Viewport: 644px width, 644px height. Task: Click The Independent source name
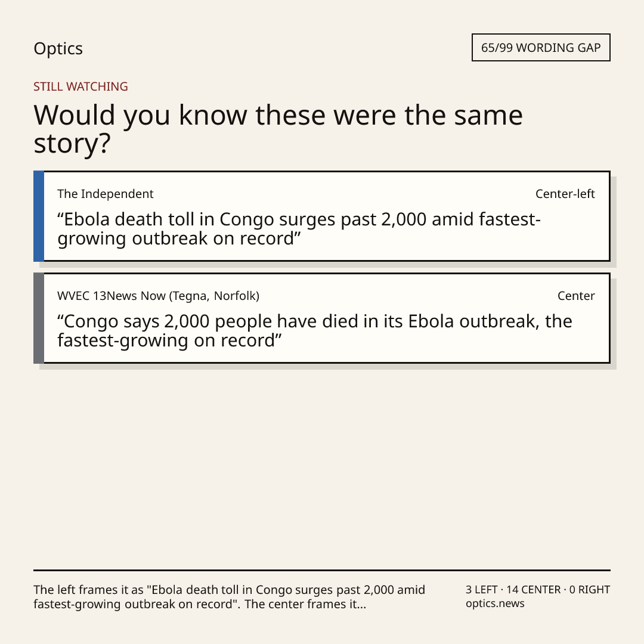[105, 194]
